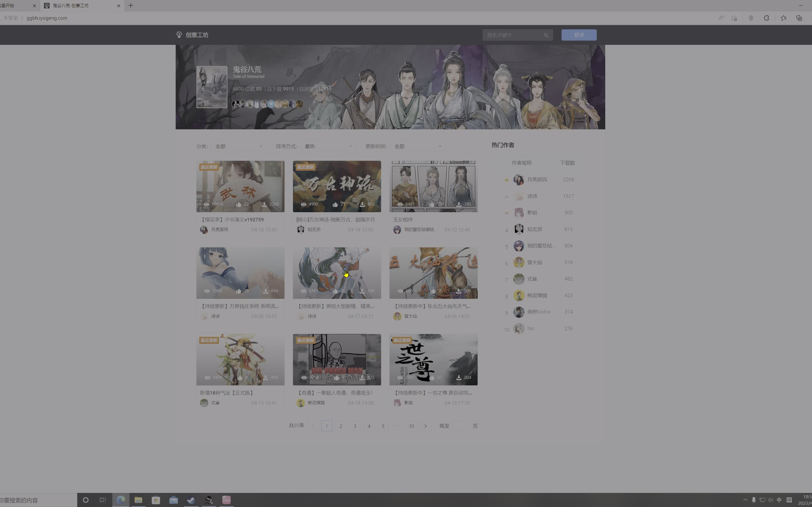
Task: Click the 创意工坊 lightbulb logo
Action: click(x=179, y=35)
